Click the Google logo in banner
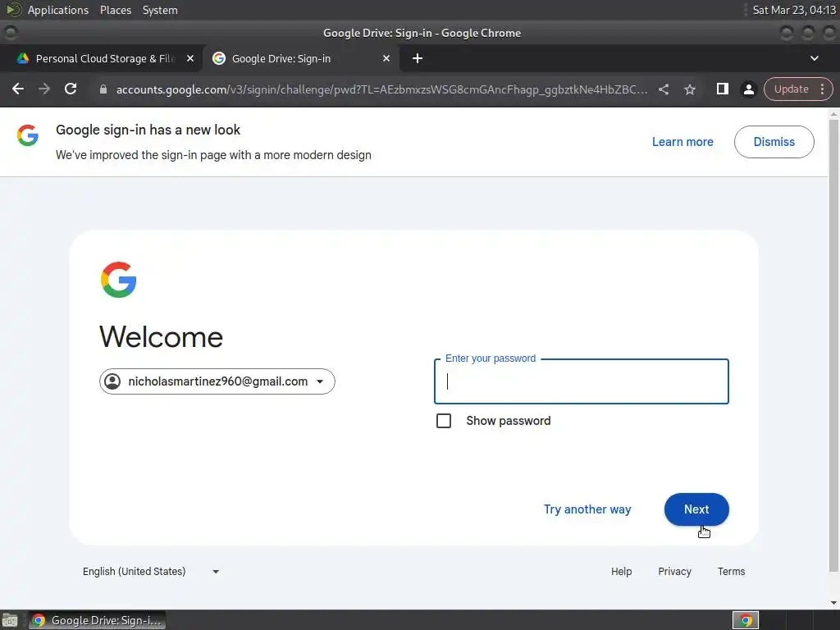 click(27, 135)
